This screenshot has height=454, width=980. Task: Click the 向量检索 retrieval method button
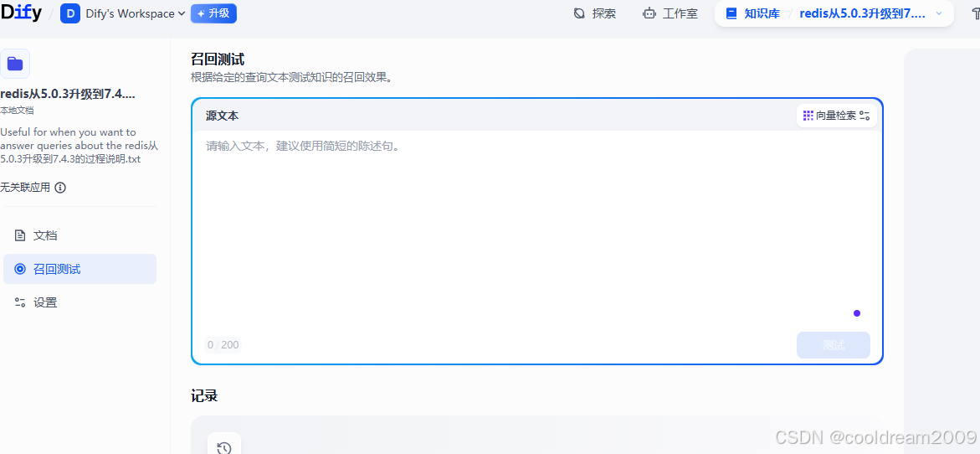(x=836, y=115)
